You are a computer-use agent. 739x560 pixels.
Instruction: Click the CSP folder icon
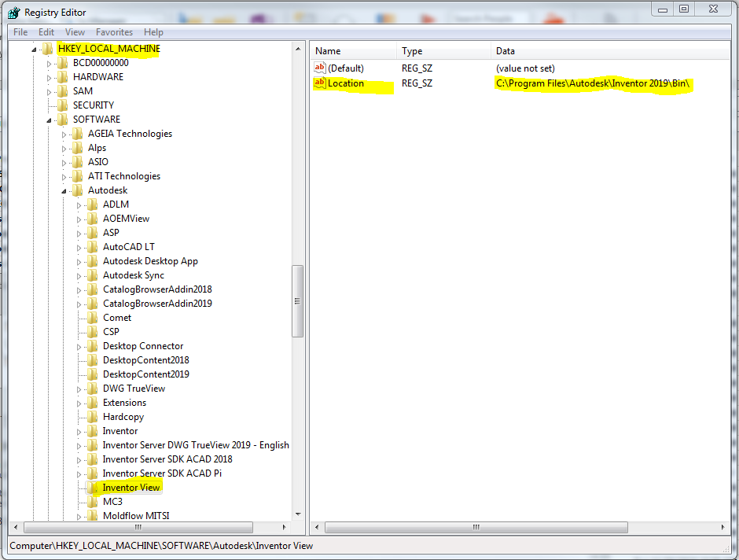click(93, 332)
